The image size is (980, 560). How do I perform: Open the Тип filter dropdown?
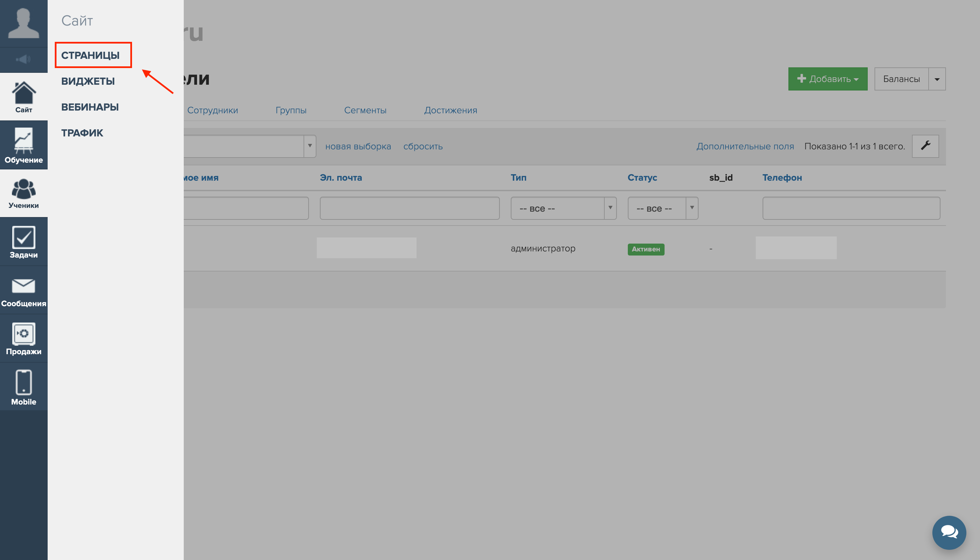563,209
